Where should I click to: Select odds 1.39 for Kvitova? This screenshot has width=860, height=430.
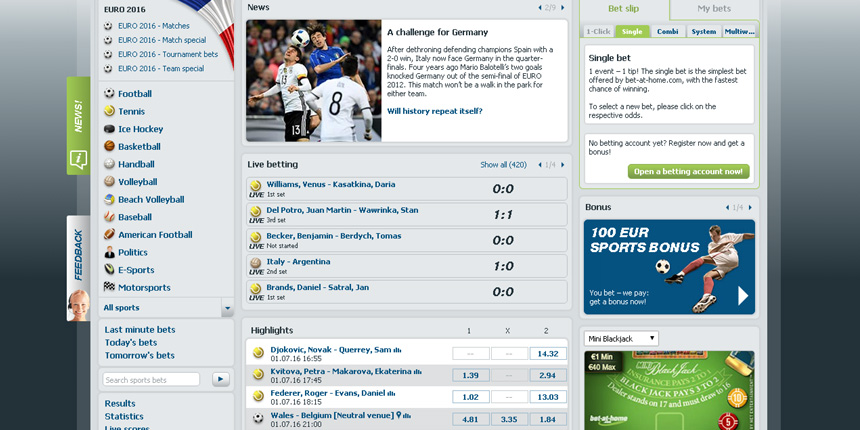471,375
